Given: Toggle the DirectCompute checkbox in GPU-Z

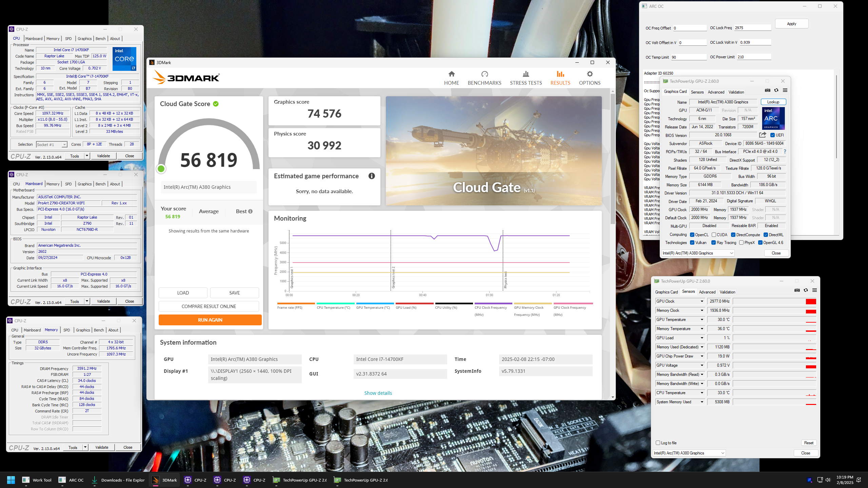Looking at the screenshot, I should (x=733, y=235).
